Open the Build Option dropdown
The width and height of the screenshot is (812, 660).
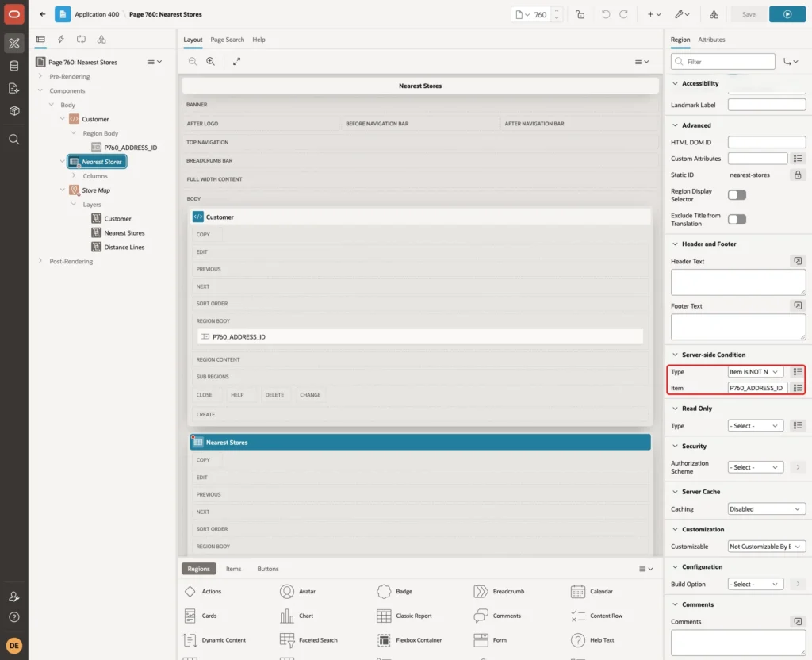(755, 585)
